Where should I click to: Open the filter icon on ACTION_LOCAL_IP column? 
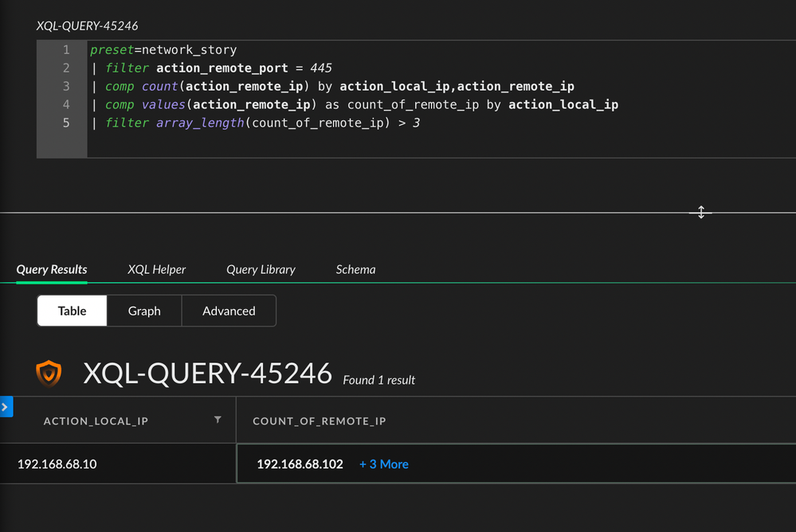point(218,420)
